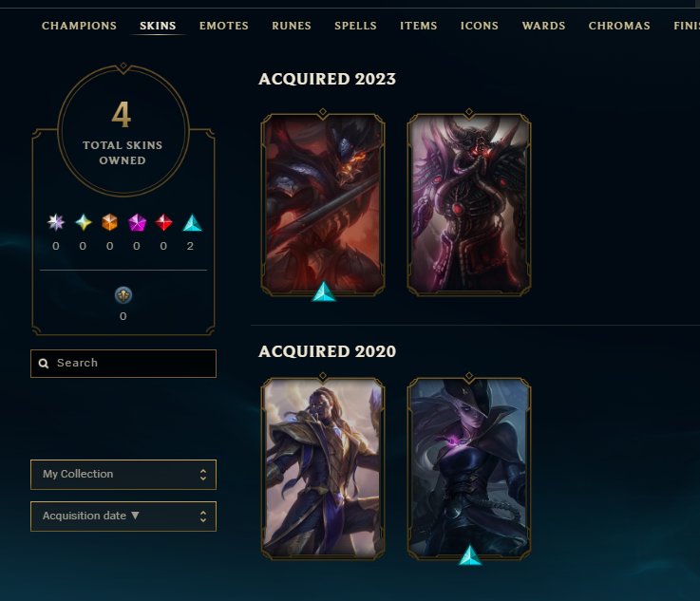Click the red diamond rarity gem icon
The height and width of the screenshot is (601, 700).
point(163,222)
